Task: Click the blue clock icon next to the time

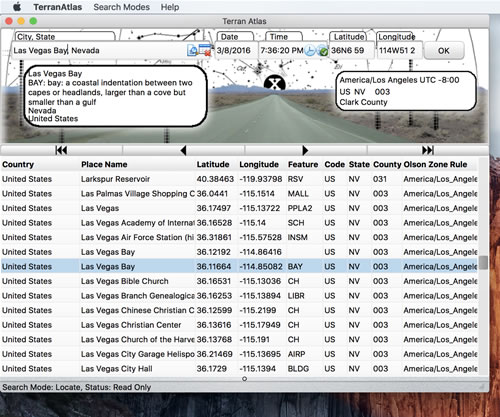Action: (x=310, y=50)
